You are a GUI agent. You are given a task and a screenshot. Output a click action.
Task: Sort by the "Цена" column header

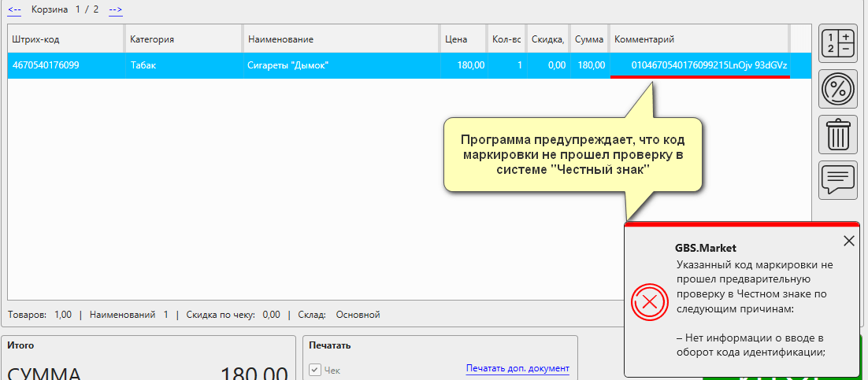[x=463, y=39]
